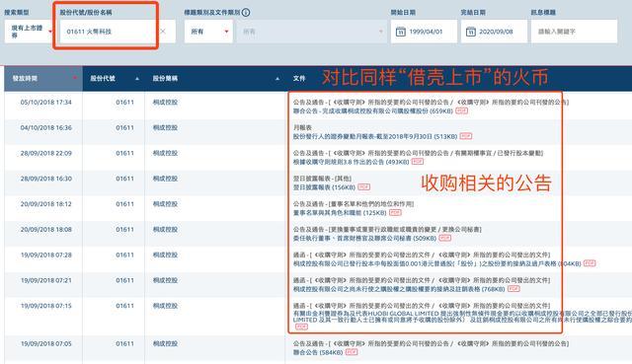
Task: Open PDF icon beside 翌日披露報表 (156KB)
Action: coord(364,186)
